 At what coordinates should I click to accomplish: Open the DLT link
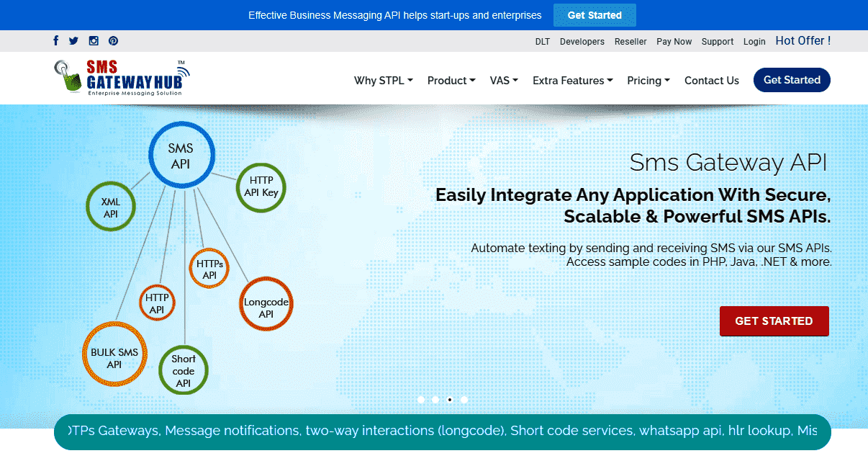click(543, 42)
